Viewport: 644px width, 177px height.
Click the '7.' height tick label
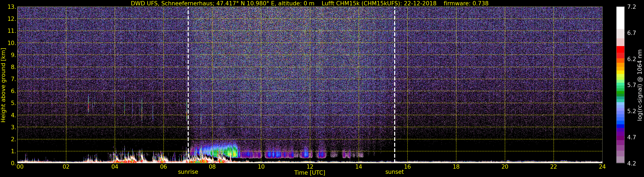13,79
